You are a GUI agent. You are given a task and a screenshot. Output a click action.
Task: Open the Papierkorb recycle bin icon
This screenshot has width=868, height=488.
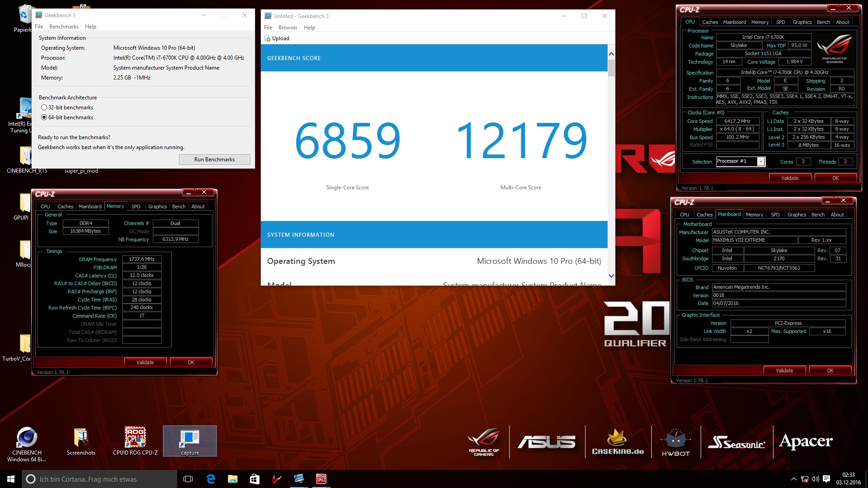pyautogui.click(x=25, y=18)
